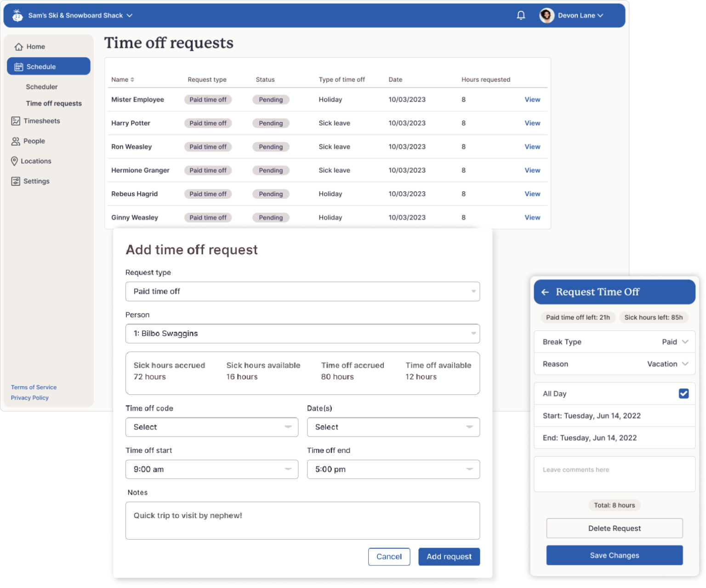Click the notification bell icon
This screenshot has height=588, width=706.
[521, 15]
